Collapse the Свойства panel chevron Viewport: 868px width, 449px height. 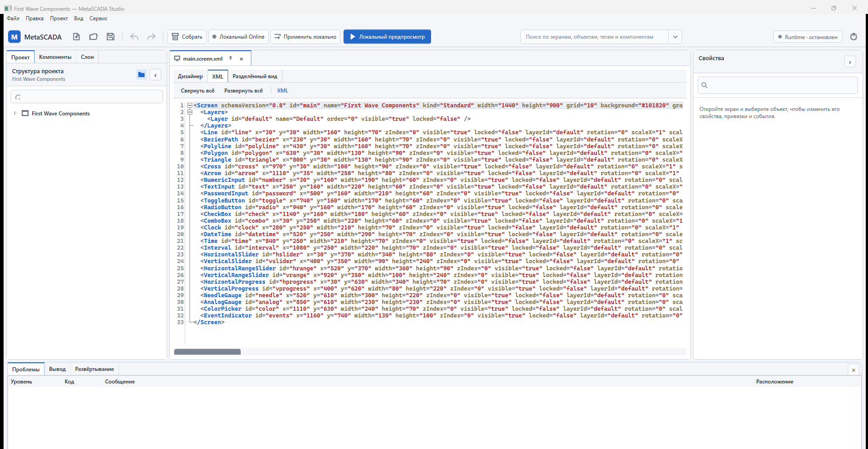[850, 62]
